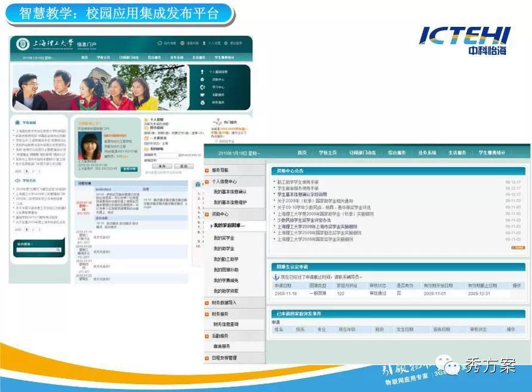Viewport: 532px width, 392px height.
Task: Click the 个人设置 person icon in header
Action: [204, 43]
